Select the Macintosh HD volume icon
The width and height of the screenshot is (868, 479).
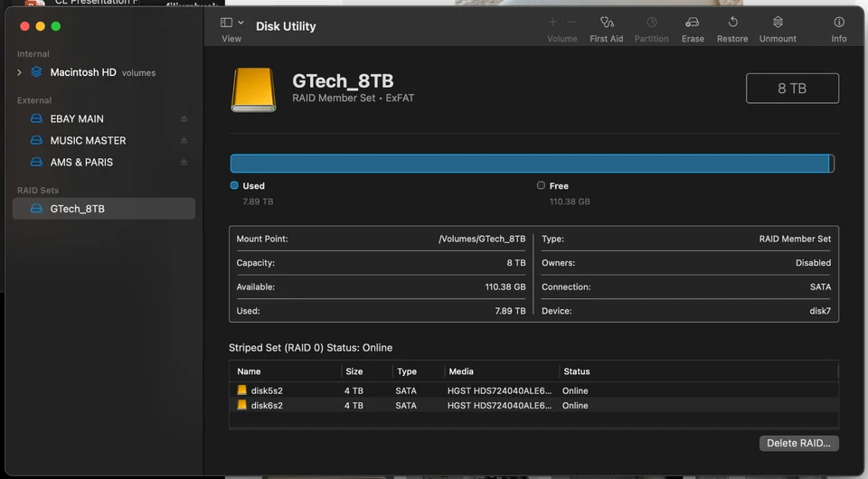tap(36, 72)
